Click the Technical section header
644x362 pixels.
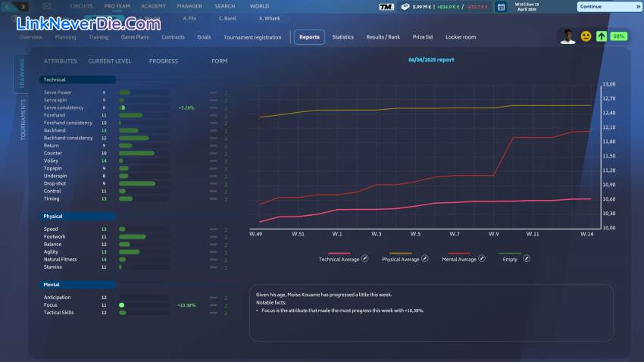(x=78, y=80)
